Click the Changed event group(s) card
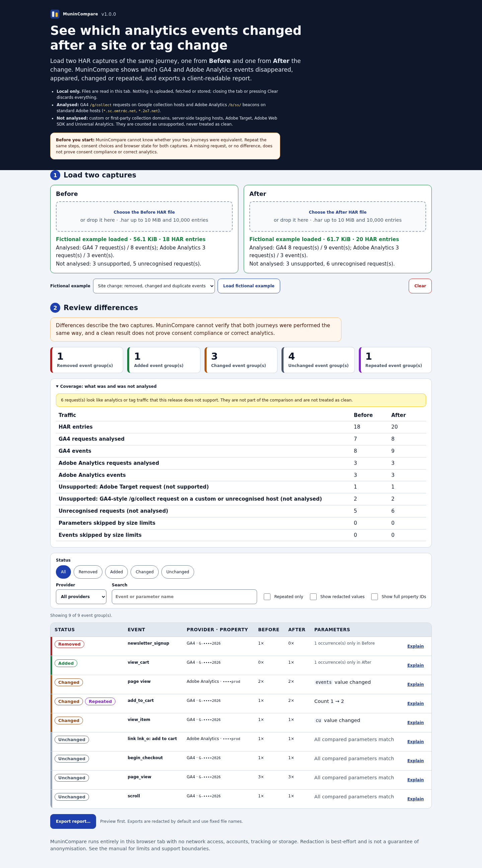482x868 pixels. coord(241,360)
